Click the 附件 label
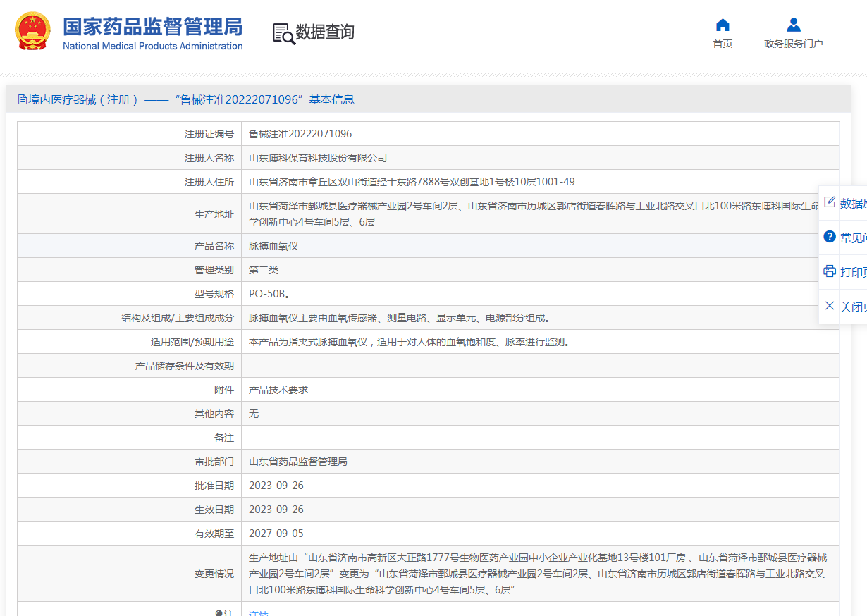This screenshot has height=616, width=867. tap(224, 390)
